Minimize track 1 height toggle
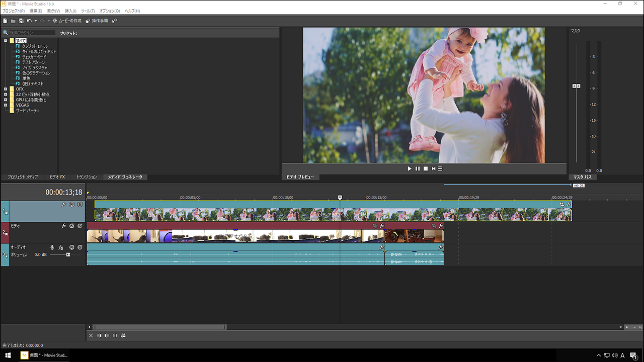 point(7,213)
